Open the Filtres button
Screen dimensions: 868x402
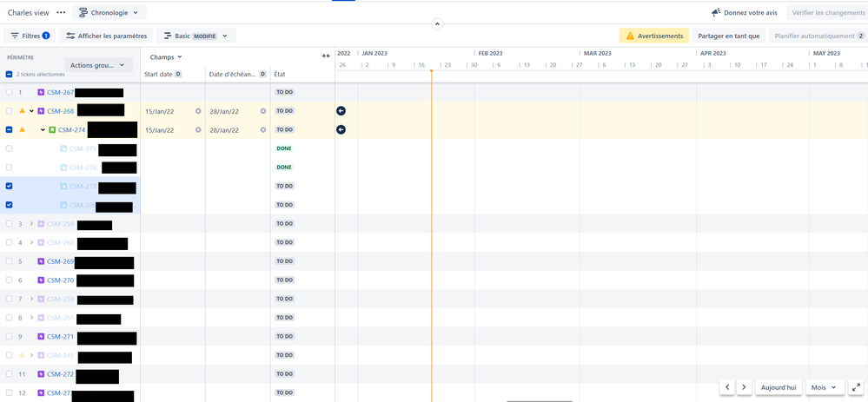[x=30, y=36]
